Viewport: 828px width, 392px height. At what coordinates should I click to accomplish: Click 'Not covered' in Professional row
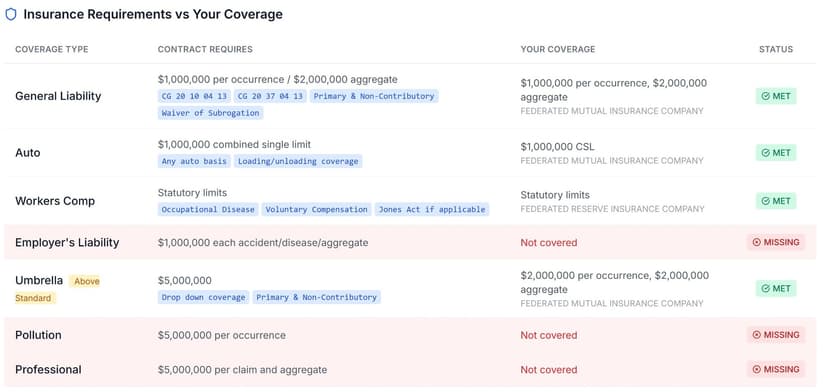549,370
